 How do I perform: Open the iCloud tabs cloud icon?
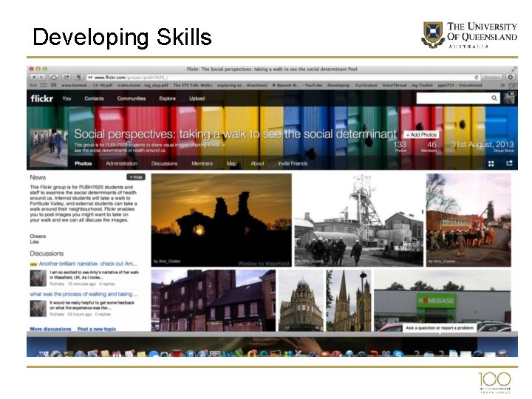[x=54, y=78]
